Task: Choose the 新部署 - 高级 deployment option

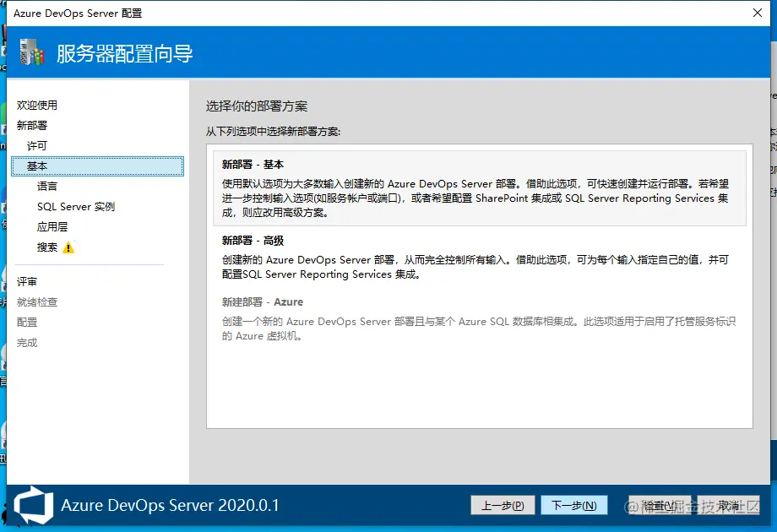Action: [479, 258]
